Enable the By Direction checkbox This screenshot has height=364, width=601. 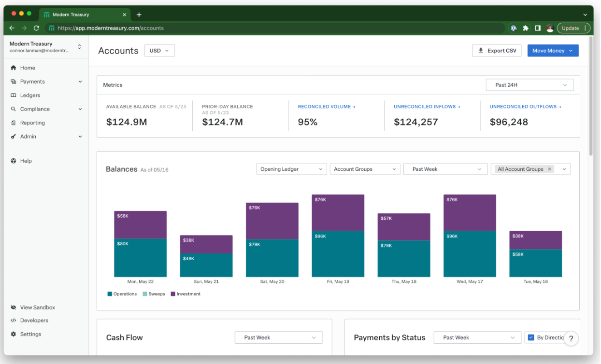point(530,337)
